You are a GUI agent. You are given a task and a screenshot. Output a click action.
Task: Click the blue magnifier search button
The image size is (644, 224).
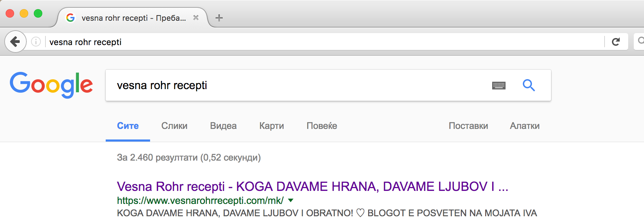coord(529,85)
